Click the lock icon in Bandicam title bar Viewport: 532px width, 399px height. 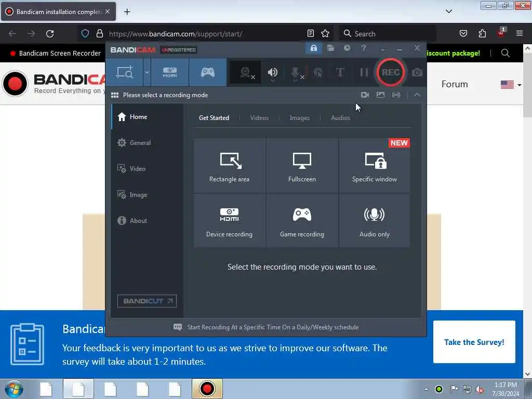pyautogui.click(x=313, y=48)
